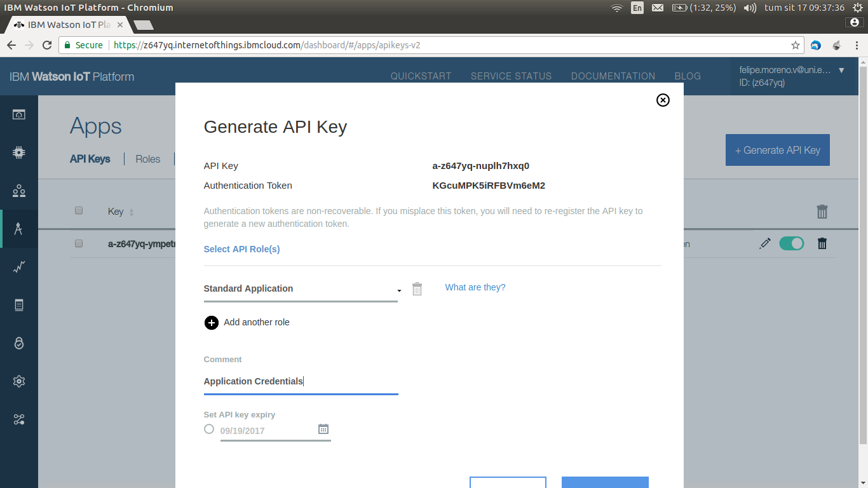The height and width of the screenshot is (488, 868).
Task: Switch to the Roles tab
Action: tap(148, 159)
